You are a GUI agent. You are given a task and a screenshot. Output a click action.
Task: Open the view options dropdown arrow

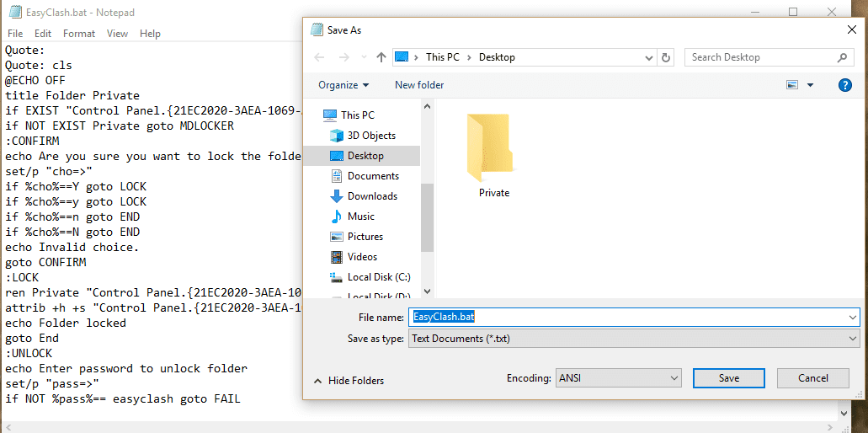coord(811,85)
